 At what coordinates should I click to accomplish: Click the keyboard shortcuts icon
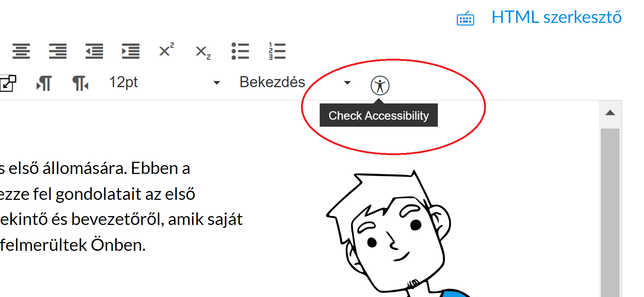[x=465, y=18]
